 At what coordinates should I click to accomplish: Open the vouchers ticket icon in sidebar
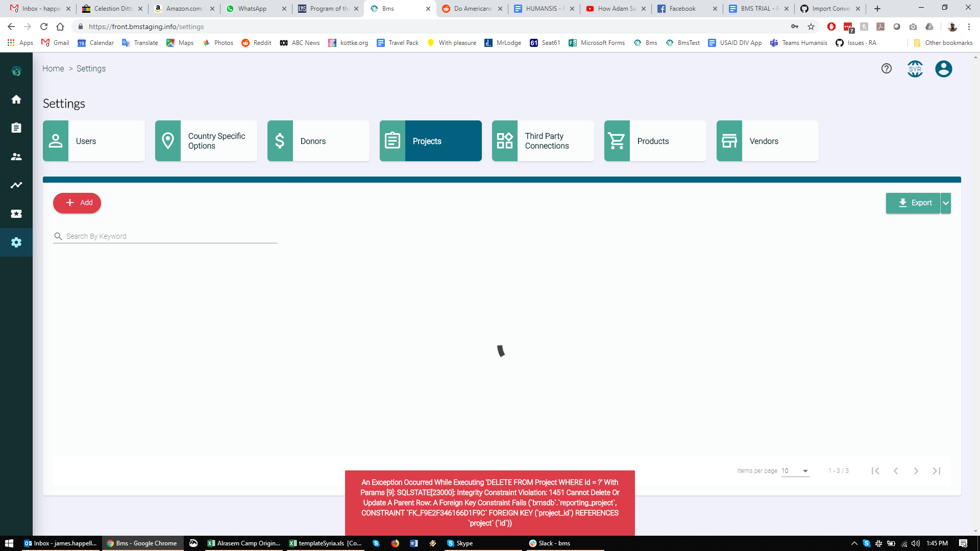16,214
